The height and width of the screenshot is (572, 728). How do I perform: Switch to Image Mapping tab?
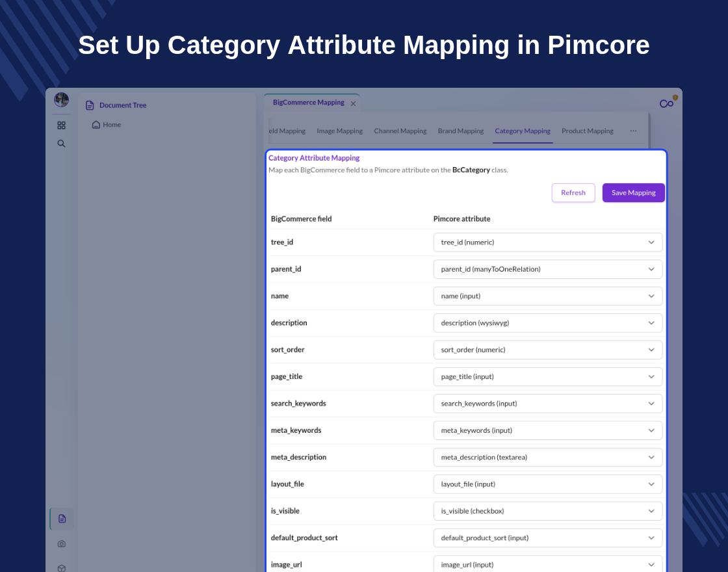click(x=340, y=131)
